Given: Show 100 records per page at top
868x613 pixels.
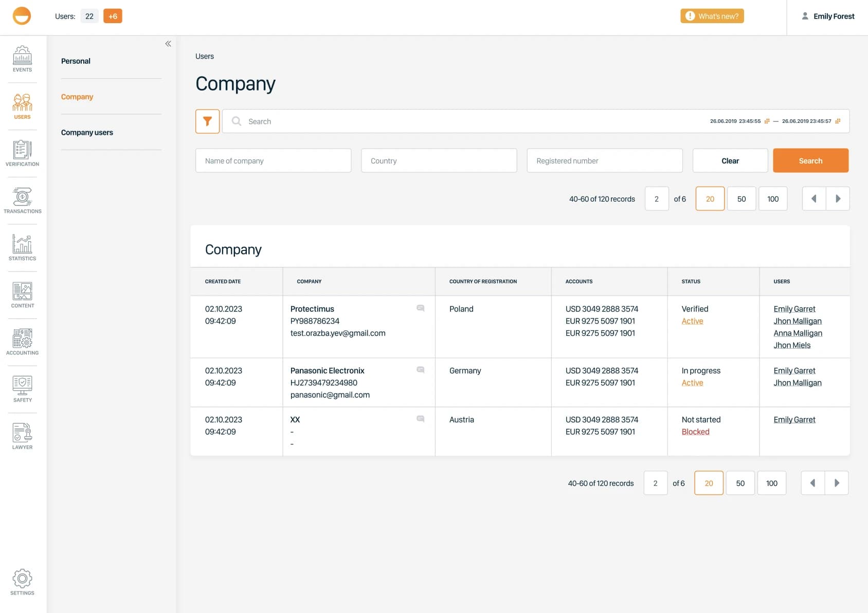Looking at the screenshot, I should point(773,199).
